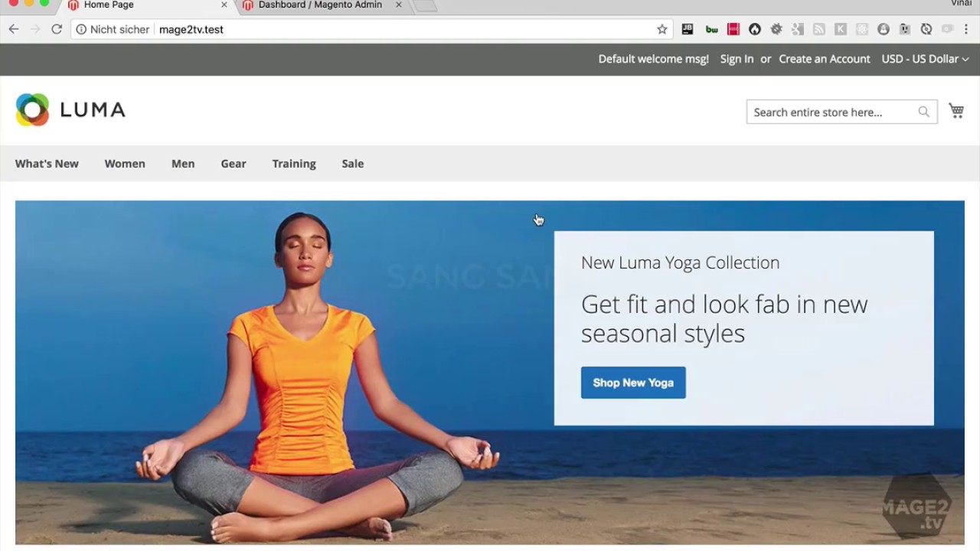Click the Google Plus g+ extension icon
Viewport: 980px width, 551px height.
798,29
